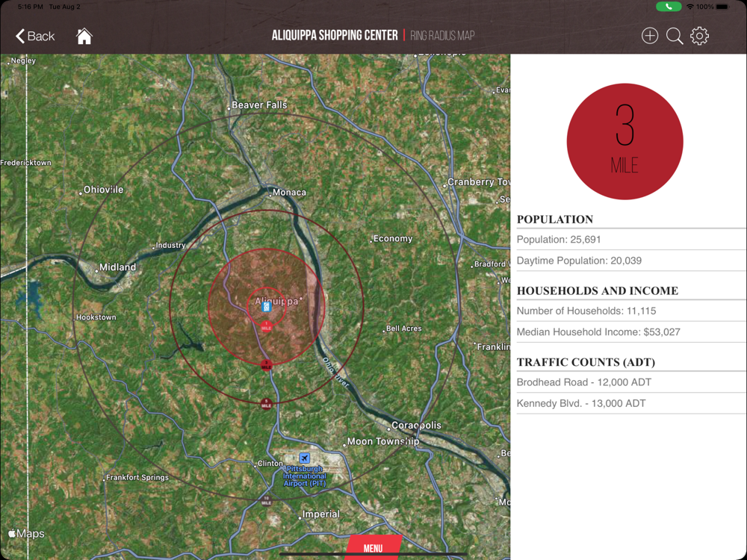Open the home screen icon
The width and height of the screenshot is (747, 560).
pyautogui.click(x=84, y=36)
